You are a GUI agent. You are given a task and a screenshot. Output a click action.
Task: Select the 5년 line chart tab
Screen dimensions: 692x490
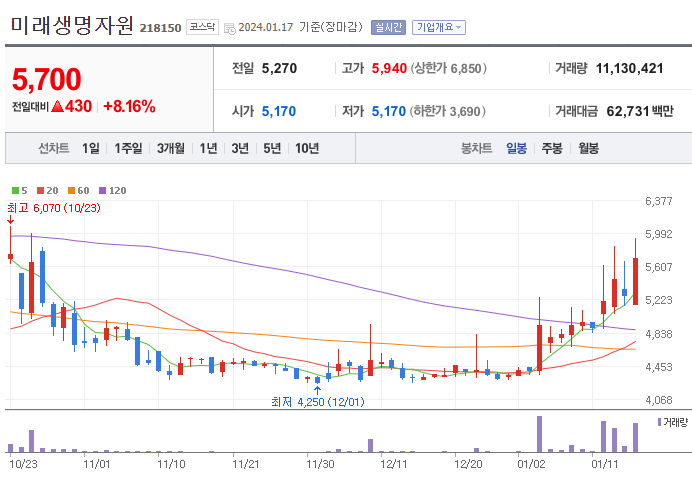(272, 148)
